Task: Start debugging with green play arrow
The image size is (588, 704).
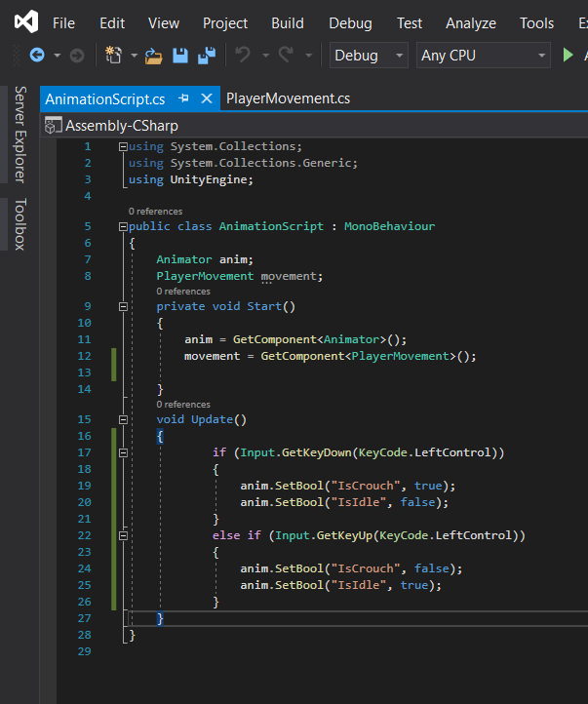Action: [x=568, y=56]
